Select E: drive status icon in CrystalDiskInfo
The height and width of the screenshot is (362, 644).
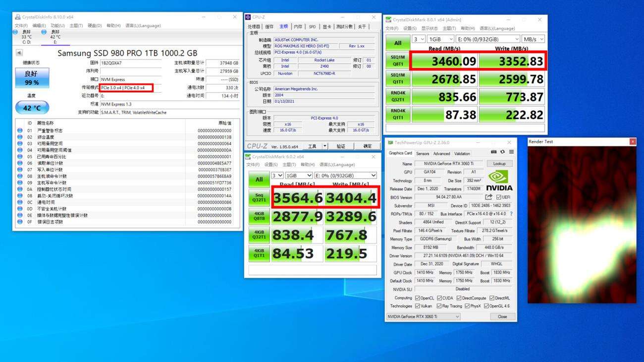pyautogui.click(x=44, y=32)
